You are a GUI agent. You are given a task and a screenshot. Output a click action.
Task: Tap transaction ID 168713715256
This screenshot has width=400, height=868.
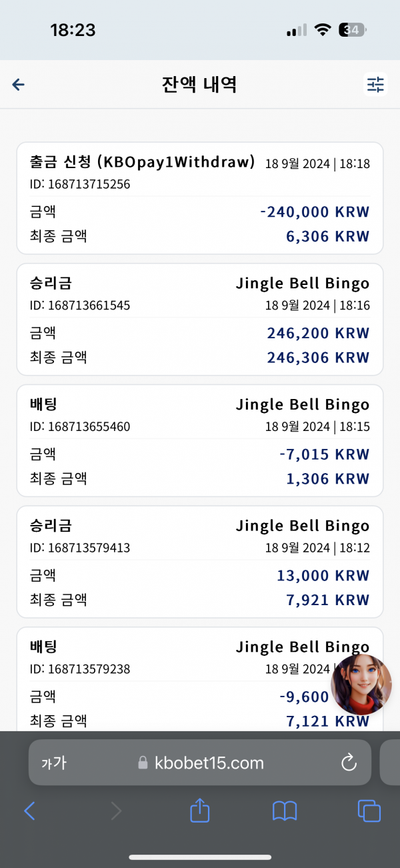pyautogui.click(x=80, y=184)
